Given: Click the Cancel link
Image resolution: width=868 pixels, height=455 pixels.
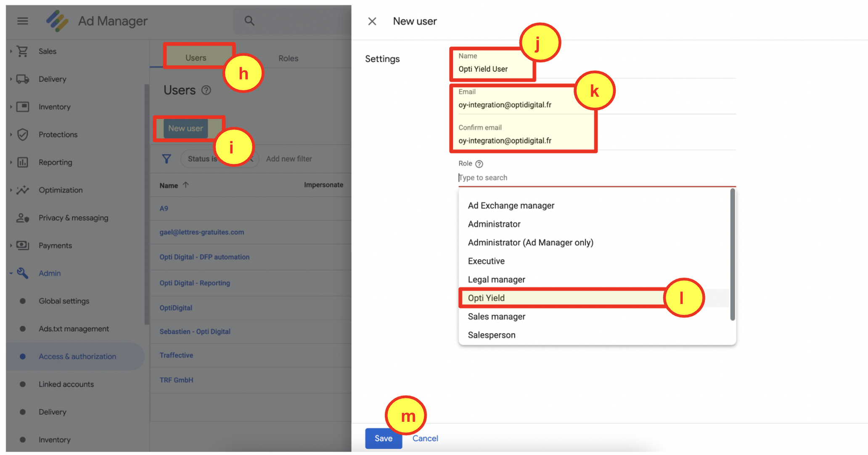Looking at the screenshot, I should [425, 438].
